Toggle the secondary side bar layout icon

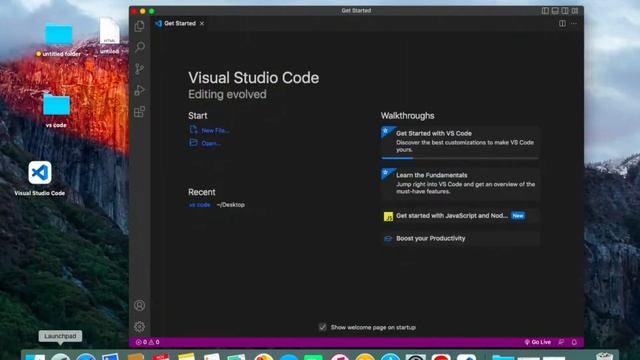pyautogui.click(x=565, y=11)
